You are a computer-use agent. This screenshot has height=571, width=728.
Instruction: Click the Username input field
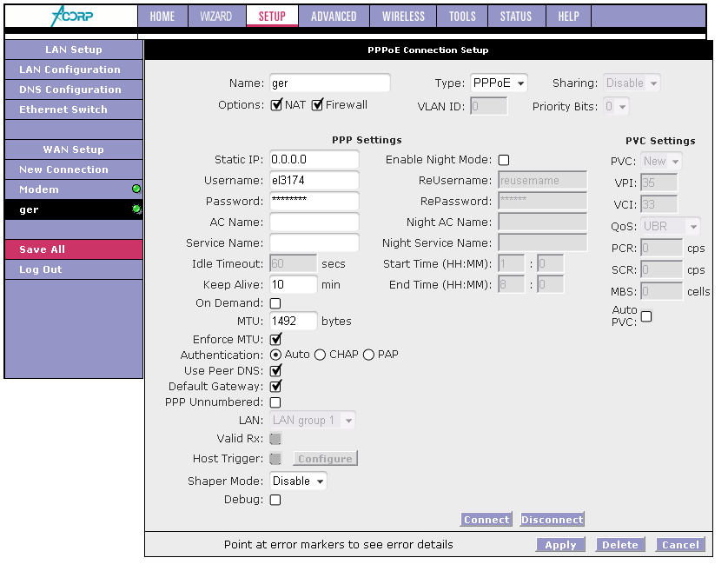click(314, 181)
